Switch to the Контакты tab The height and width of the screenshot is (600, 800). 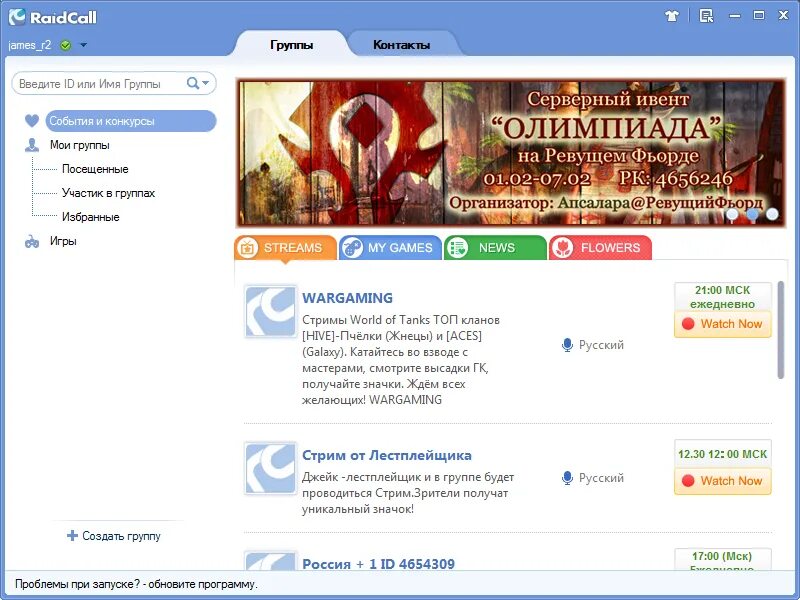click(401, 44)
